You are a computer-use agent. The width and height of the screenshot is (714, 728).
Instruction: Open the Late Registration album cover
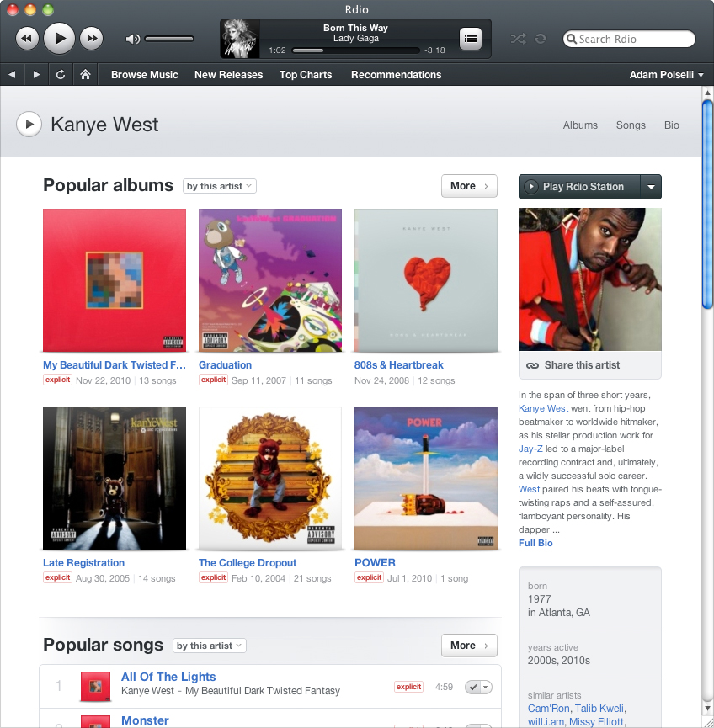(x=115, y=478)
